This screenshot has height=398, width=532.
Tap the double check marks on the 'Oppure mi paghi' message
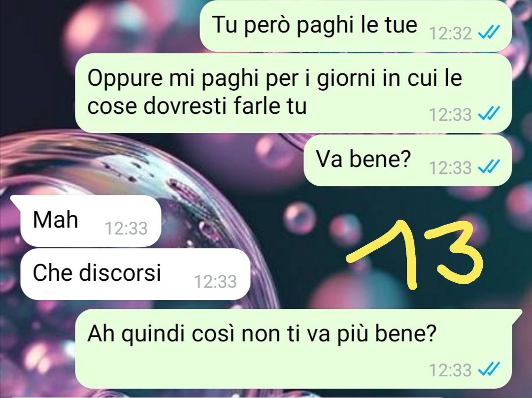point(489,114)
